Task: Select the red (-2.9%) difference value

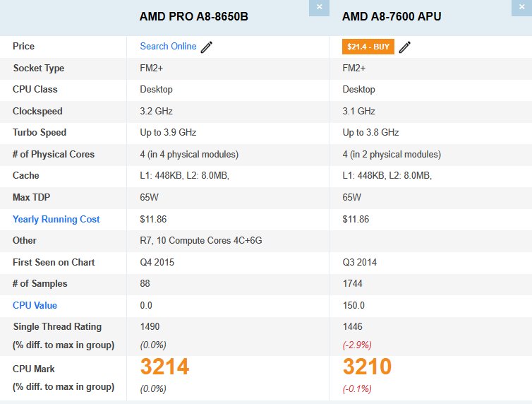Action: point(357,345)
